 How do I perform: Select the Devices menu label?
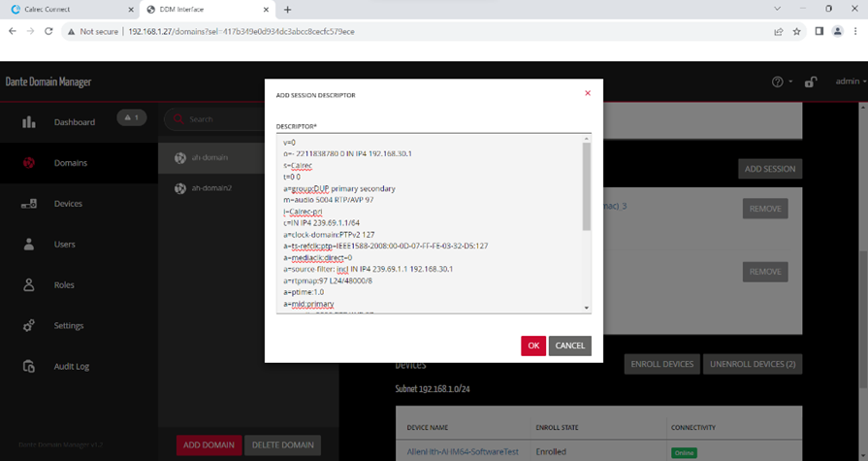pyautogui.click(x=68, y=204)
